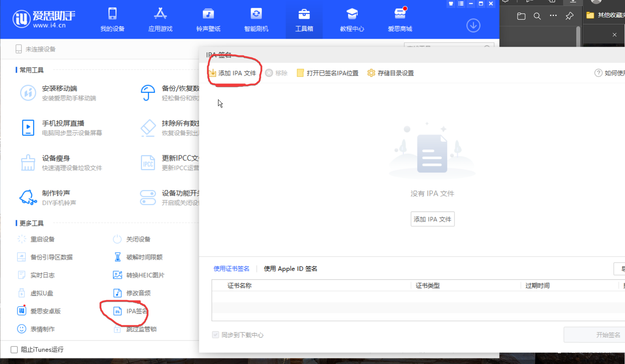Click the 移除 toolbar button
The width and height of the screenshot is (625, 364).
(276, 73)
